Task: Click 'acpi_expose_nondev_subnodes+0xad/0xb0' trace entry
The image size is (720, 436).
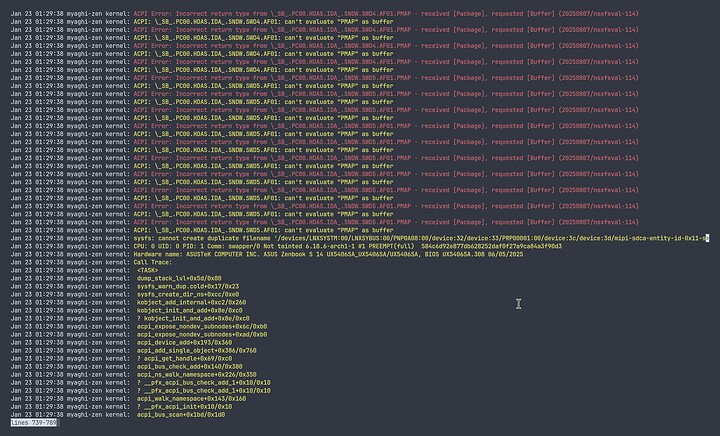Action: [202, 335]
